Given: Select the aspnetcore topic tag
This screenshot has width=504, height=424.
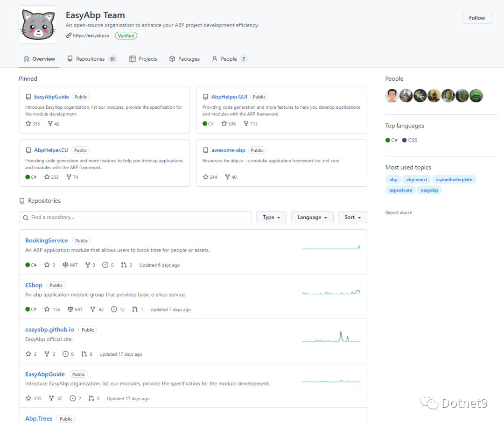Looking at the screenshot, I should click(x=400, y=190).
